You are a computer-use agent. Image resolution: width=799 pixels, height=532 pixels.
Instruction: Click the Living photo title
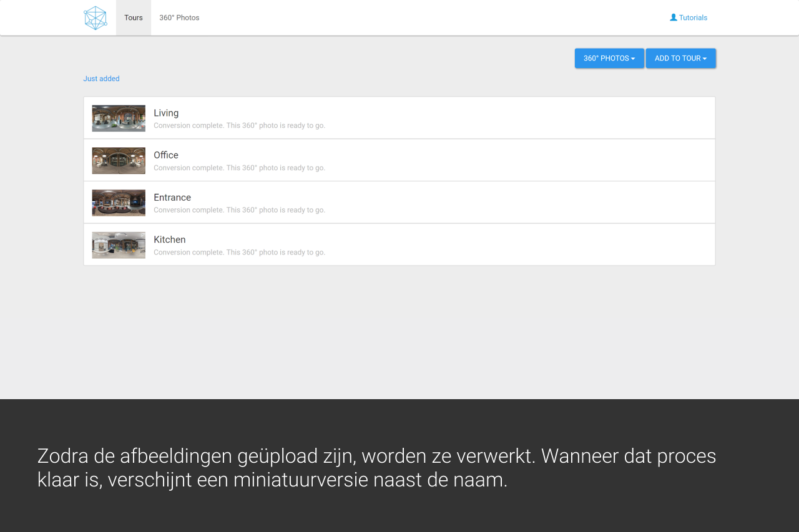tap(166, 113)
